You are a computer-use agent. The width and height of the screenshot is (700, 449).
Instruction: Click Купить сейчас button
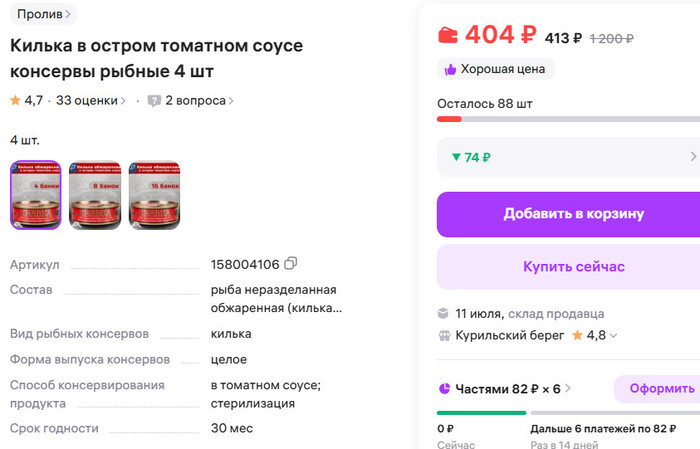[573, 267]
